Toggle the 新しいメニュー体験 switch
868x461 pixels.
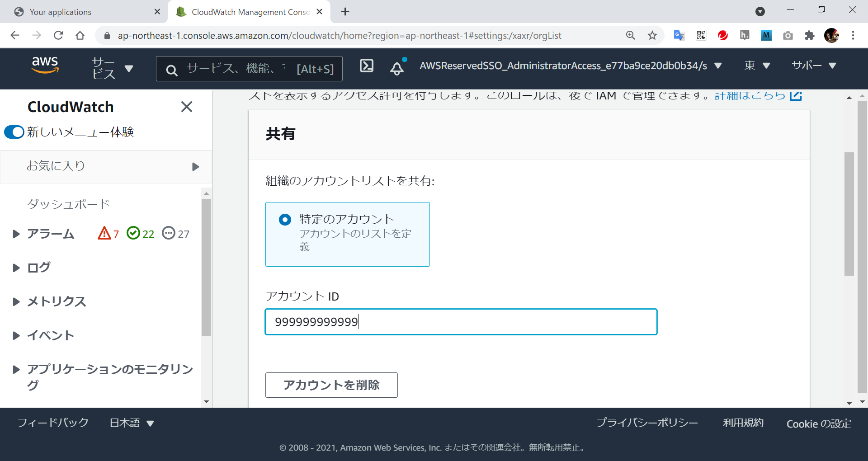[14, 132]
